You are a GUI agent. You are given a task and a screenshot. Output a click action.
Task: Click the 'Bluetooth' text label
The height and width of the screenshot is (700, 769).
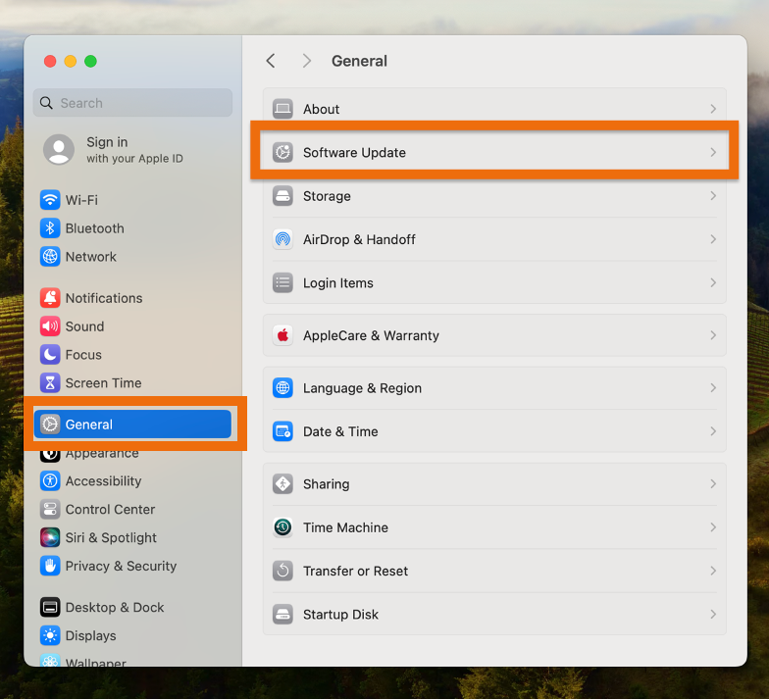click(95, 228)
